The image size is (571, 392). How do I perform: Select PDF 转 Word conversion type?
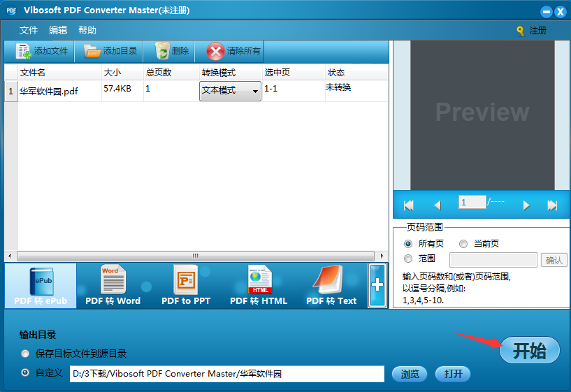click(x=113, y=286)
